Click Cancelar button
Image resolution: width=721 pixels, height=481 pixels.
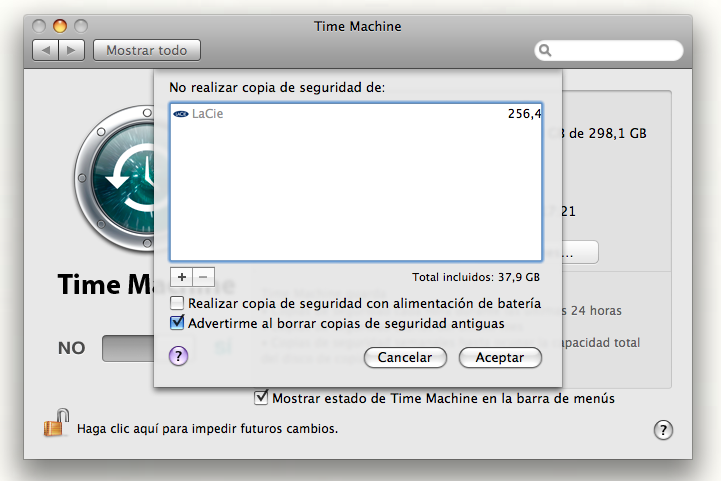click(x=405, y=357)
